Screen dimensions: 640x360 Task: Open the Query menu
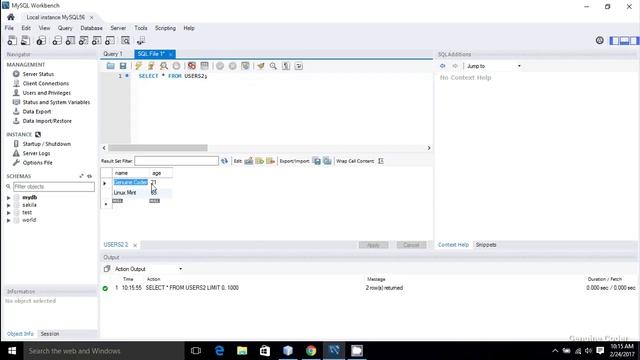(x=65, y=28)
